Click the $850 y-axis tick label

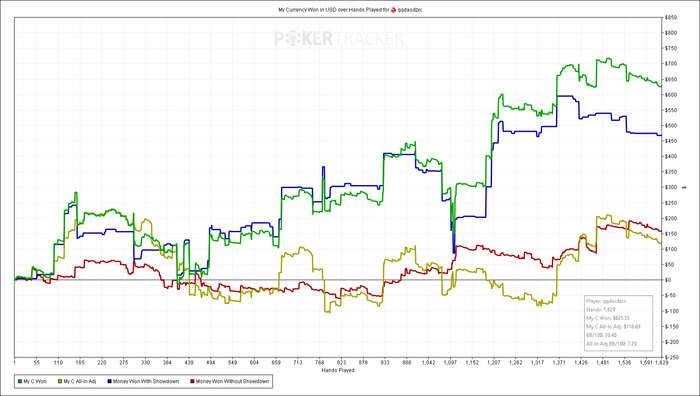tap(671, 17)
